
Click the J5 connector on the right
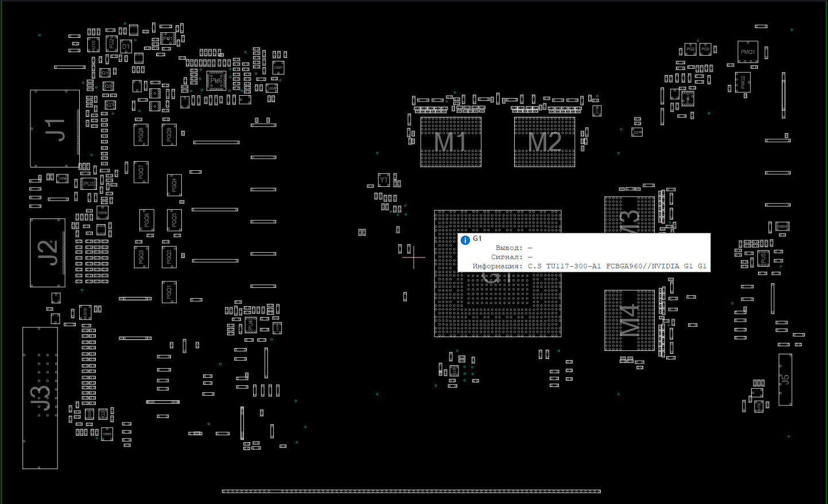point(785,380)
